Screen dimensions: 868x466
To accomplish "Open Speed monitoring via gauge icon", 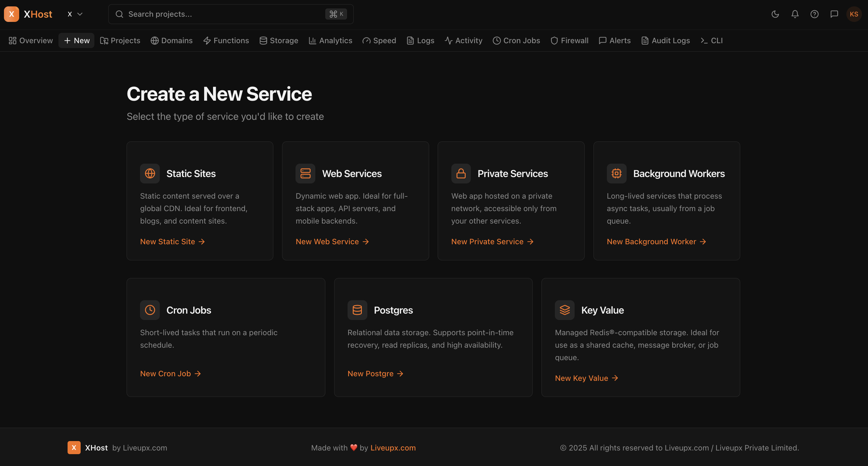I will [x=379, y=40].
